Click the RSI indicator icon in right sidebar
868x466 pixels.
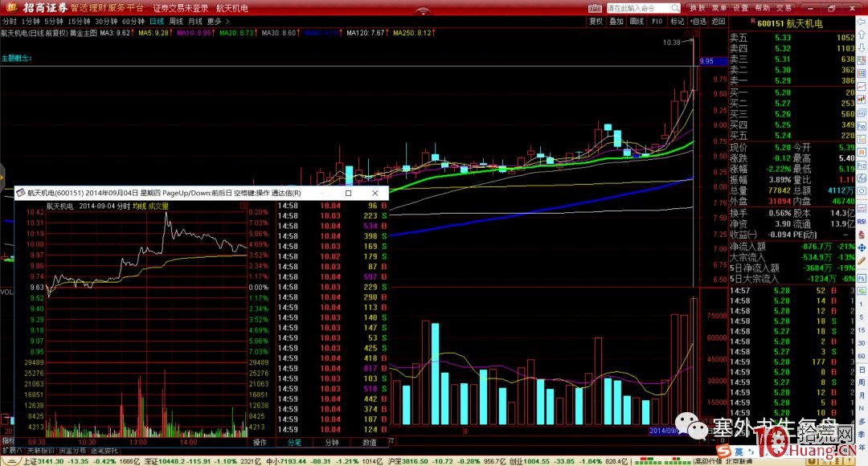click(x=862, y=222)
